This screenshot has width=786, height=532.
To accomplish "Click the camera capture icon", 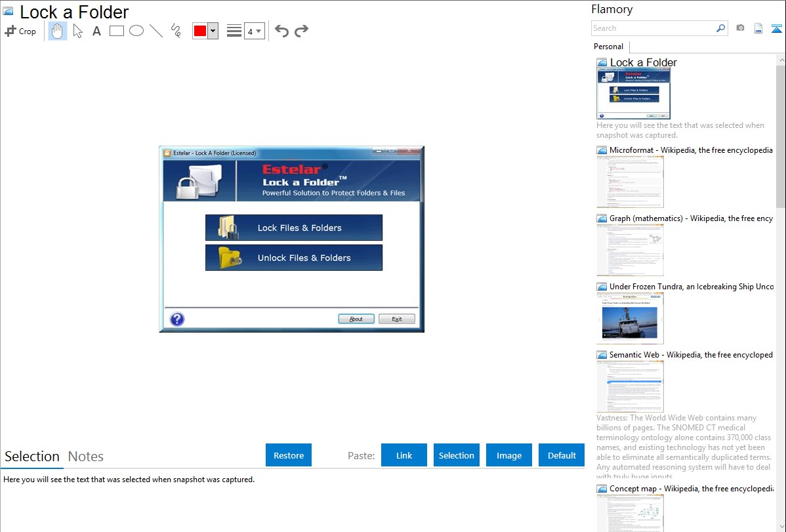I will coord(740,28).
